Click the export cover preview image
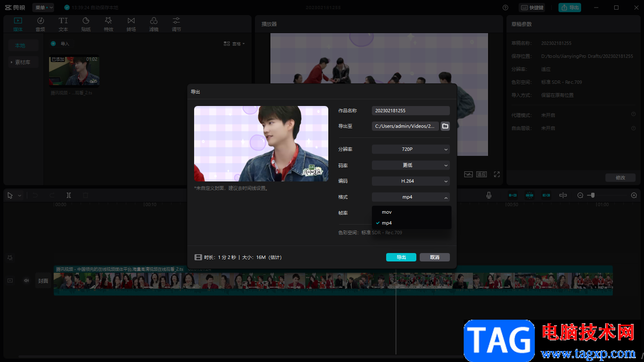The height and width of the screenshot is (362, 644). pyautogui.click(x=261, y=144)
